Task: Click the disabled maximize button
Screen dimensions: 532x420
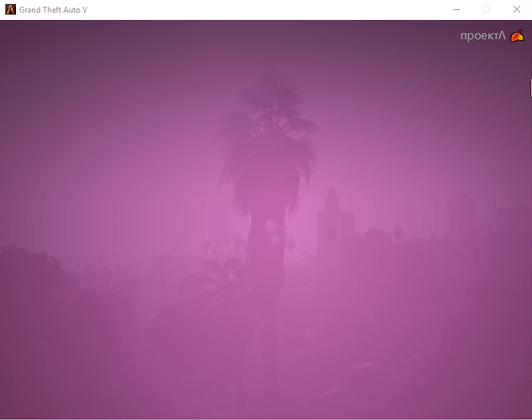Action: coord(486,9)
